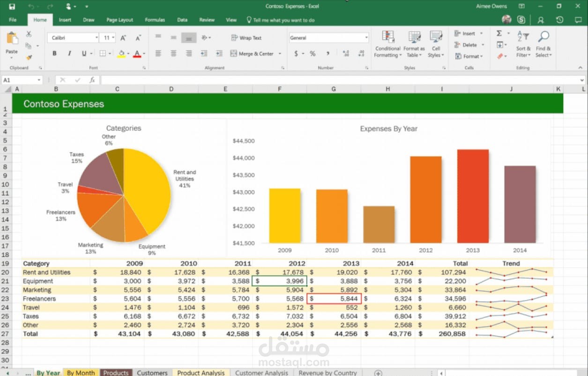Apply the Percent Style icon

click(313, 53)
